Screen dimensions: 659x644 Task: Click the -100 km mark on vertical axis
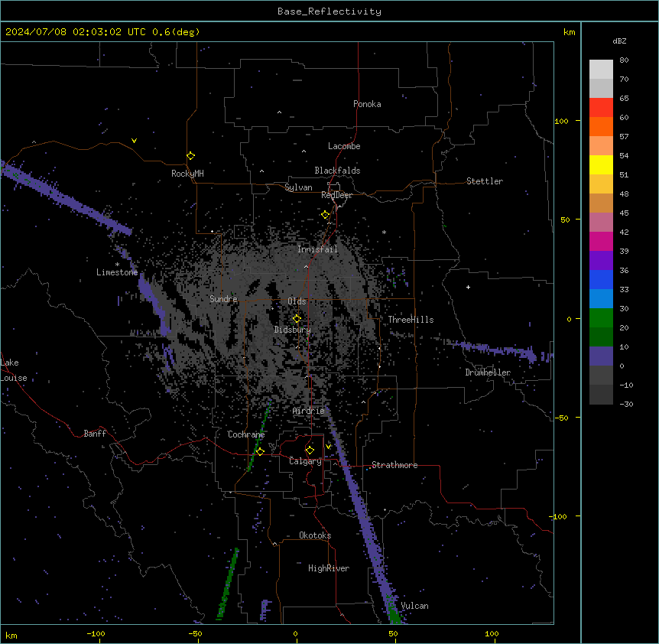[559, 516]
